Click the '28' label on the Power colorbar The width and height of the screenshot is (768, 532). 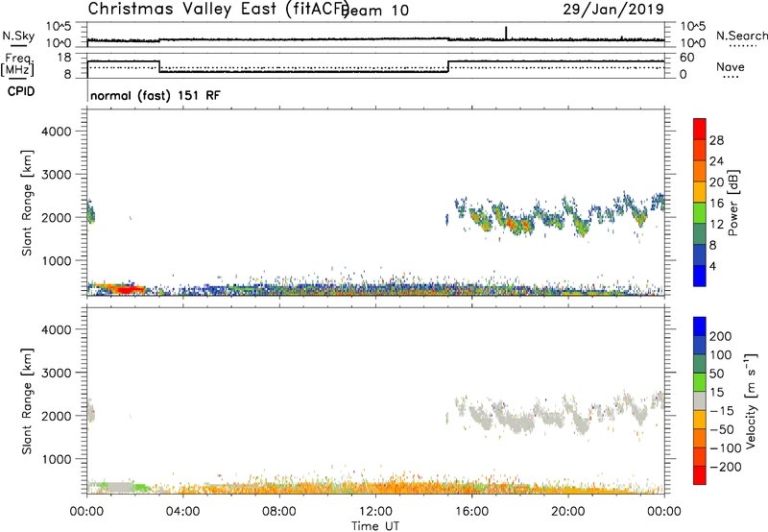coord(716,140)
